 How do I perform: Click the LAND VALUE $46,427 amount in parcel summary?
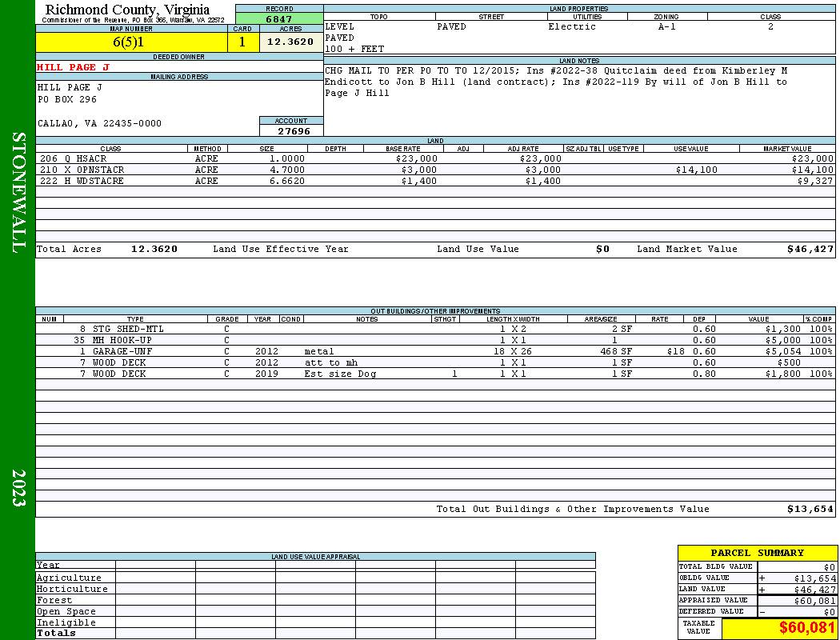[814, 590]
